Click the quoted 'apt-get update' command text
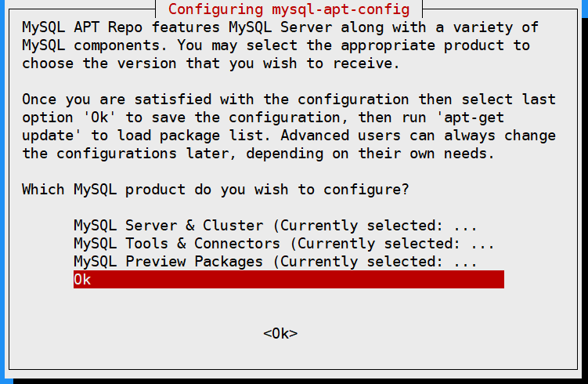 pyautogui.click(x=471, y=118)
